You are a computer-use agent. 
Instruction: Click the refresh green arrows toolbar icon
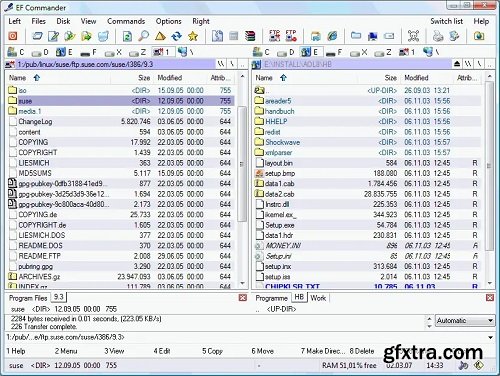point(127,36)
